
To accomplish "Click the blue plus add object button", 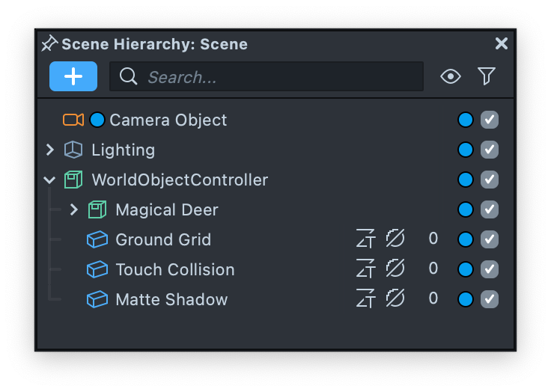I will 73,76.
